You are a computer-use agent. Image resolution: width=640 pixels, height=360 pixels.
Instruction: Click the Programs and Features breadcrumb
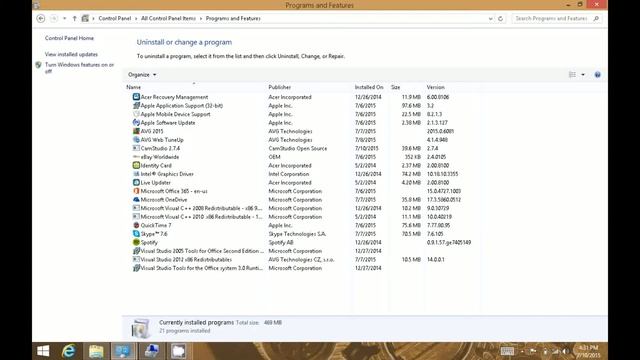(x=233, y=18)
